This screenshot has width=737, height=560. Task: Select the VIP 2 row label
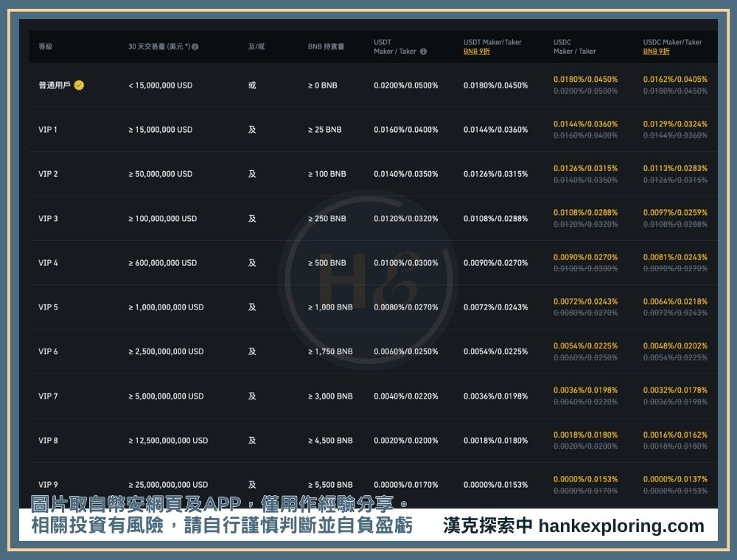(x=48, y=174)
